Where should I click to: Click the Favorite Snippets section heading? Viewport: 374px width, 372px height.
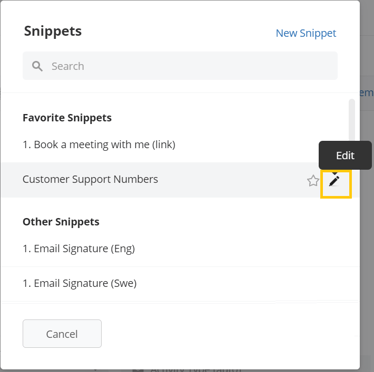pyautogui.click(x=67, y=118)
